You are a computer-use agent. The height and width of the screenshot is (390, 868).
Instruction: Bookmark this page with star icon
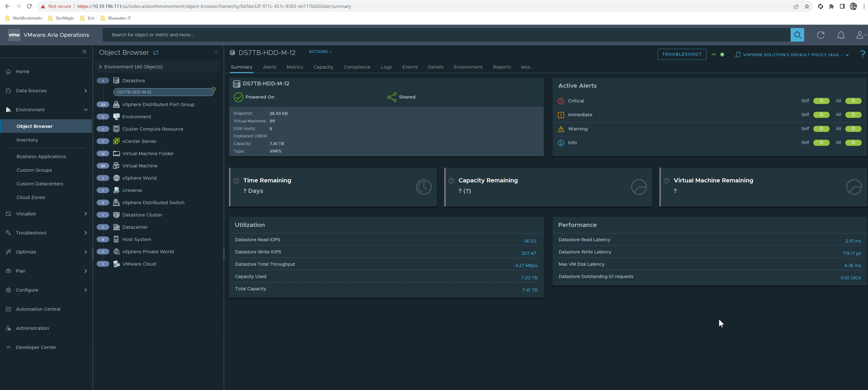[807, 6]
